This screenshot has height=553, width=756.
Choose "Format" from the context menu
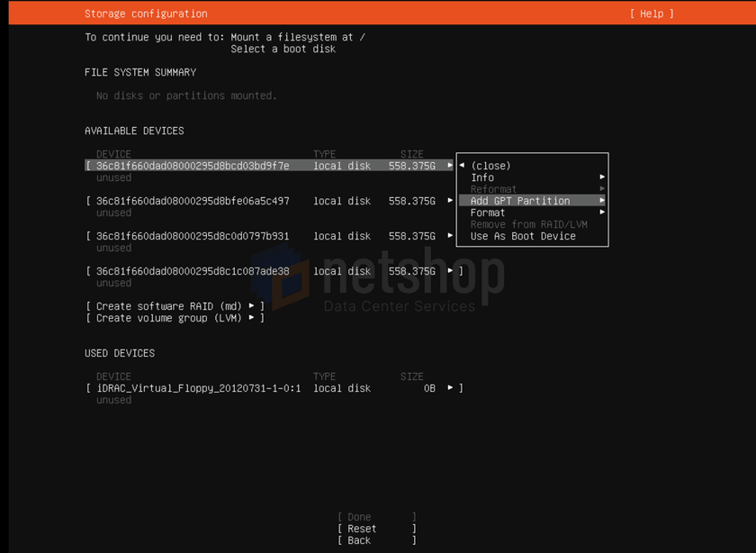click(x=487, y=213)
